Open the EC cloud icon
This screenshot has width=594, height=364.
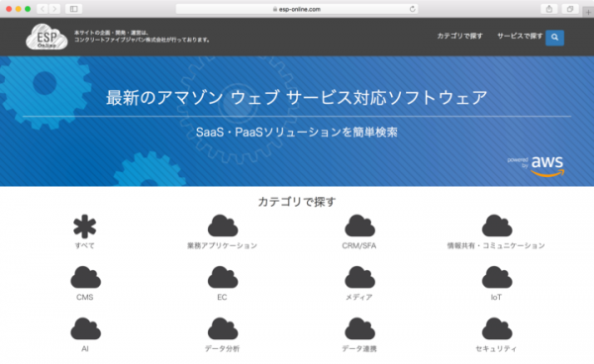[x=223, y=277]
